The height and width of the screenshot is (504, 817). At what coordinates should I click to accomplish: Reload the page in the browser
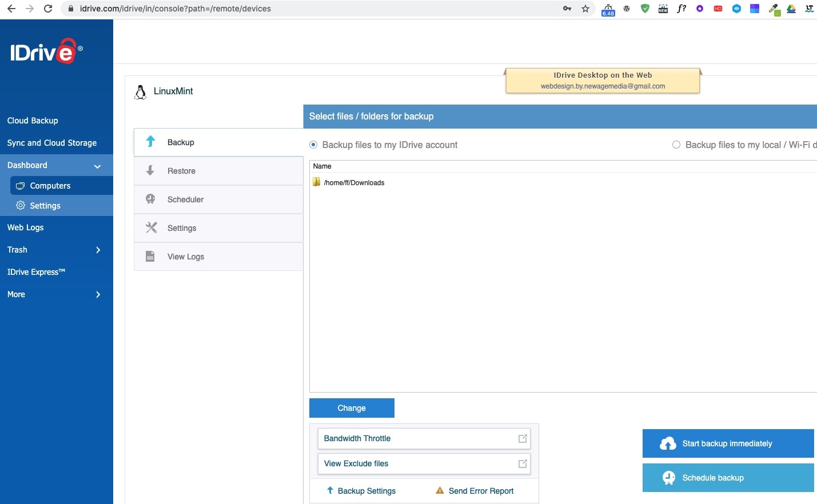tap(48, 9)
